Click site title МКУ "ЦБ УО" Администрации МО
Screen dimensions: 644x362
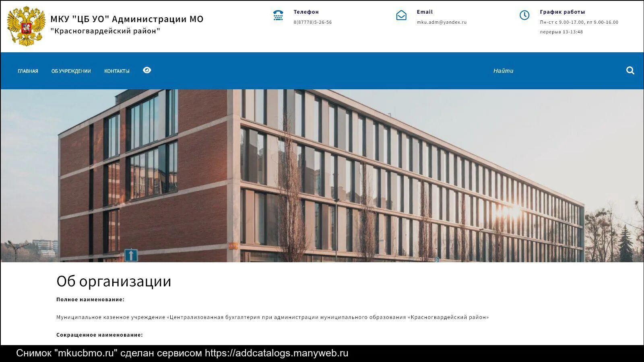pos(127,19)
